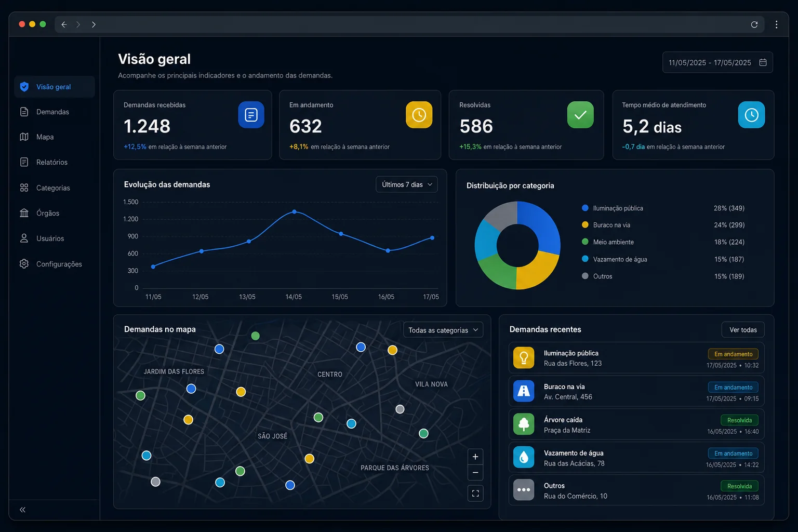The height and width of the screenshot is (532, 798).
Task: Click the browser back arrow
Action: click(64, 24)
